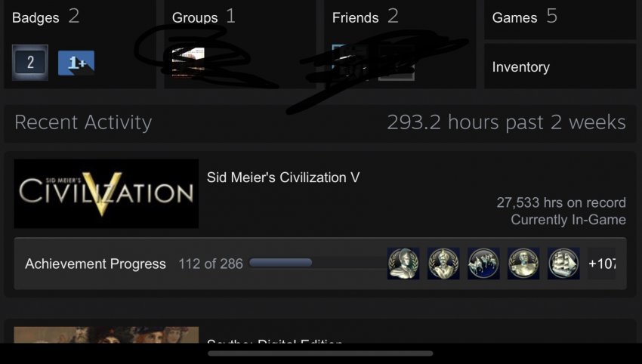
Task: Open the partially visible game thumbnail below
Action: click(x=106, y=335)
